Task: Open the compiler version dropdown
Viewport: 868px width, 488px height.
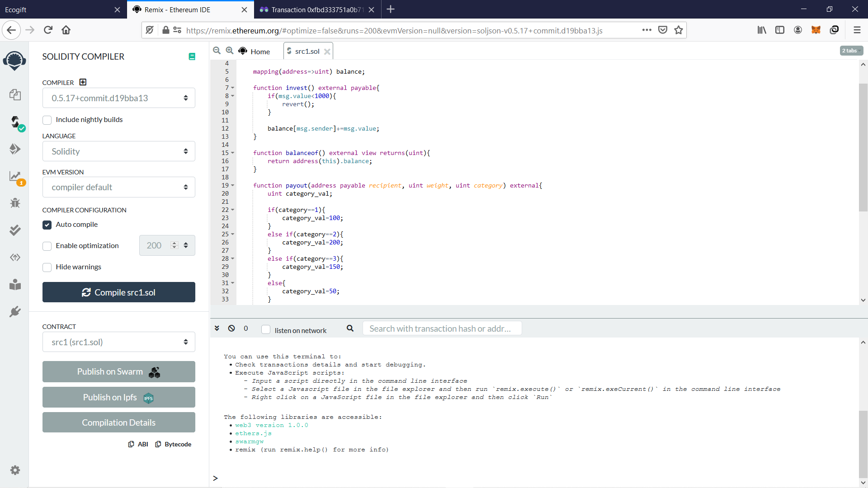Action: tap(118, 98)
